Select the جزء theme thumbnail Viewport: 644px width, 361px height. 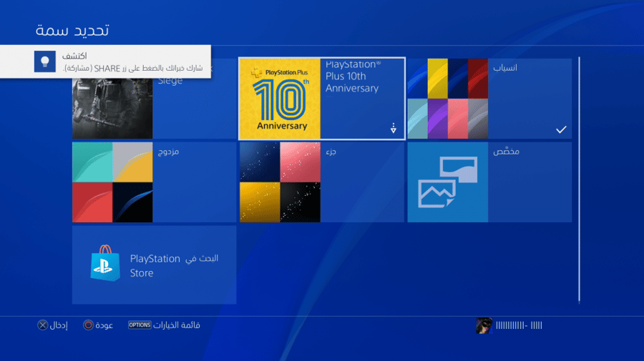pyautogui.click(x=280, y=182)
